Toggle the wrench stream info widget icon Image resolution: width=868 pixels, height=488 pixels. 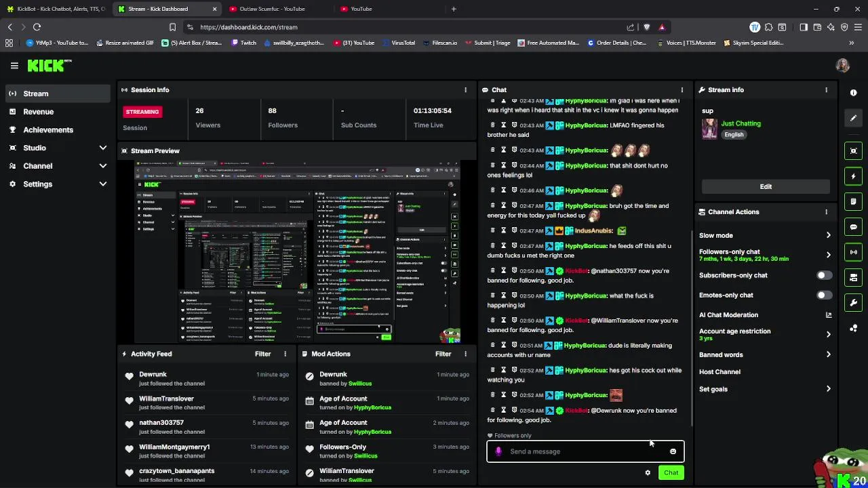[x=854, y=302]
